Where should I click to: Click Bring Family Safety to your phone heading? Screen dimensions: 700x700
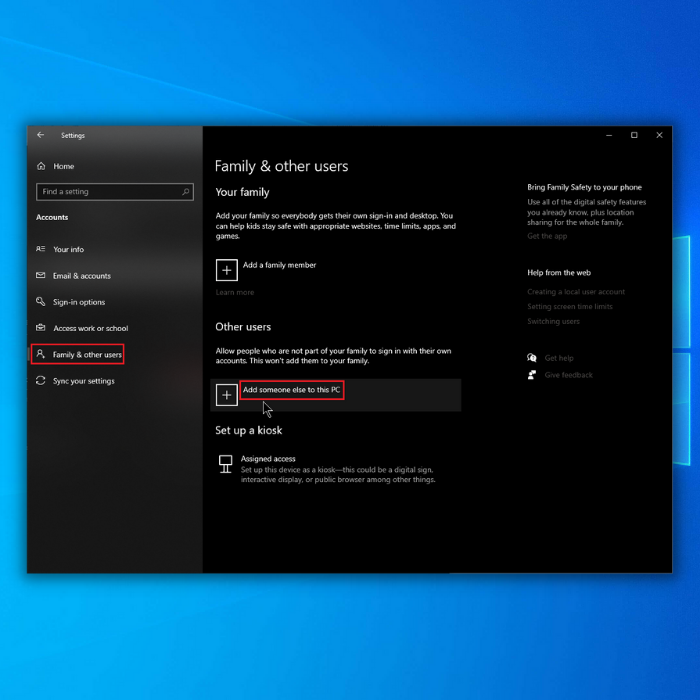pos(584,187)
